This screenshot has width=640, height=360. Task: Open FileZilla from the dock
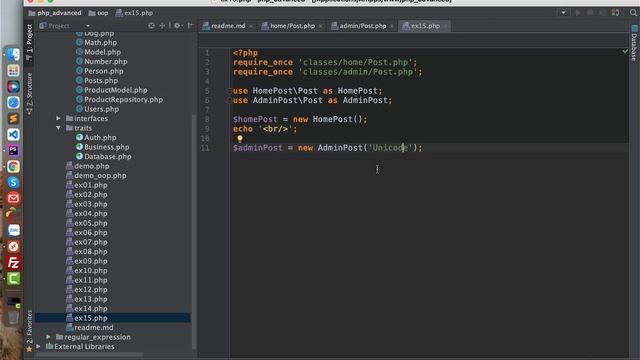click(x=13, y=262)
